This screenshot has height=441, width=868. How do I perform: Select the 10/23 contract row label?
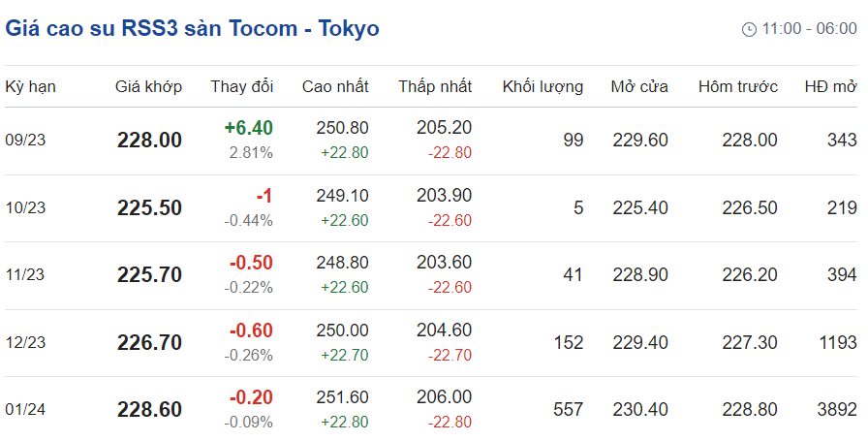25,207
